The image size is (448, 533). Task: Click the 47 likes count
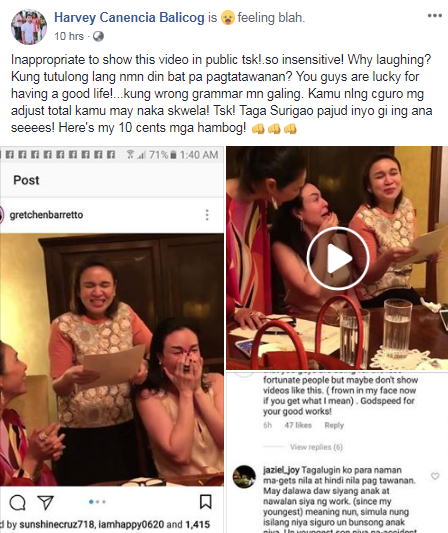tap(298, 425)
